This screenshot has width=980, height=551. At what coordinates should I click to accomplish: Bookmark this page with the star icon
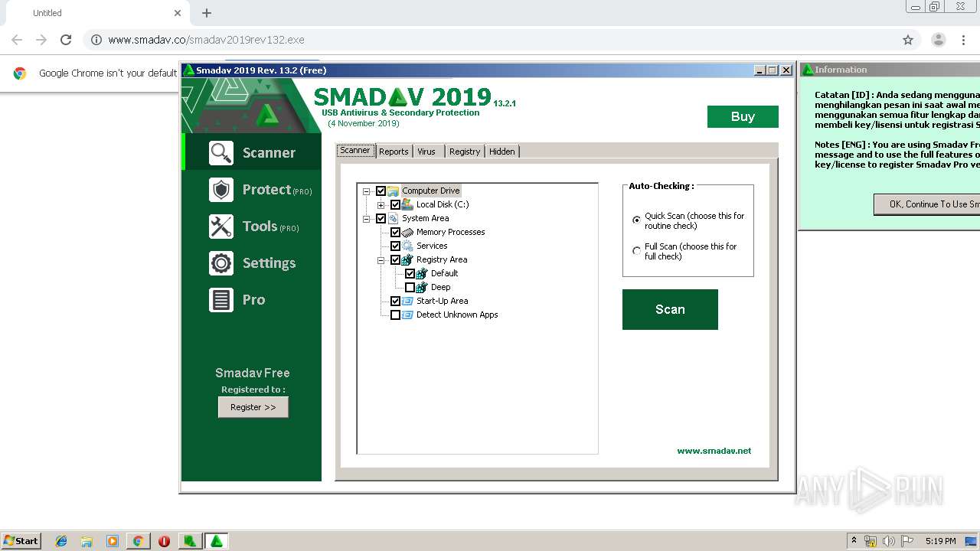point(908,40)
